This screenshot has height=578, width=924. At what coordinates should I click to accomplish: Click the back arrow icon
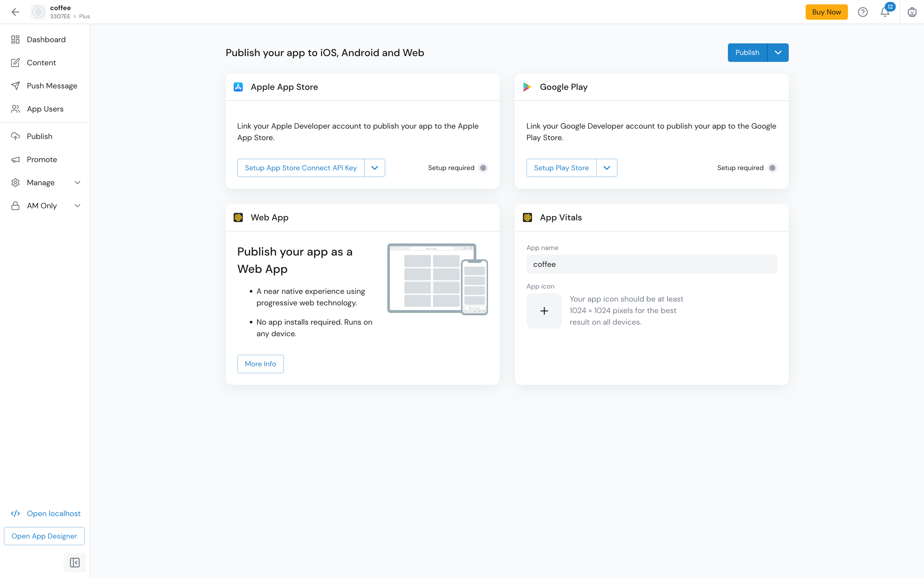point(15,12)
